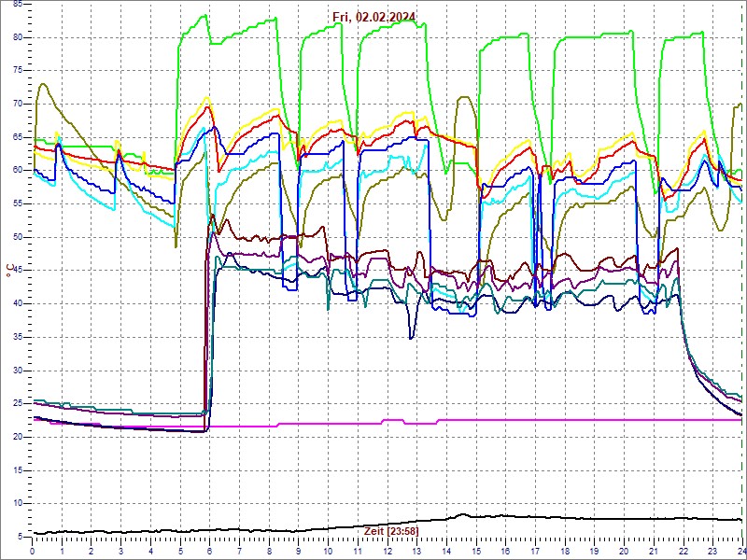Click the °C unit label on vertical axis

pyautogui.click(x=9, y=272)
